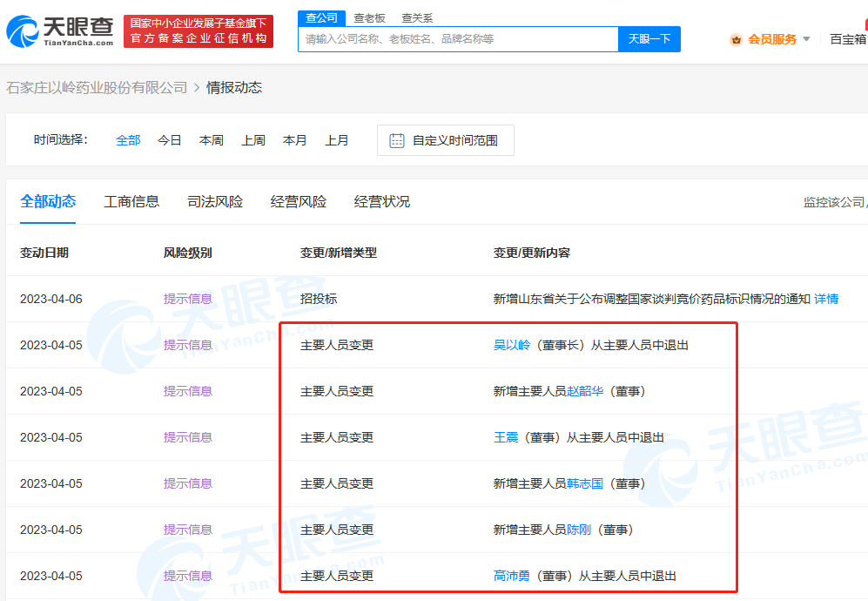Select the 本月 time filter
This screenshot has height=601, width=868.
[x=294, y=141]
